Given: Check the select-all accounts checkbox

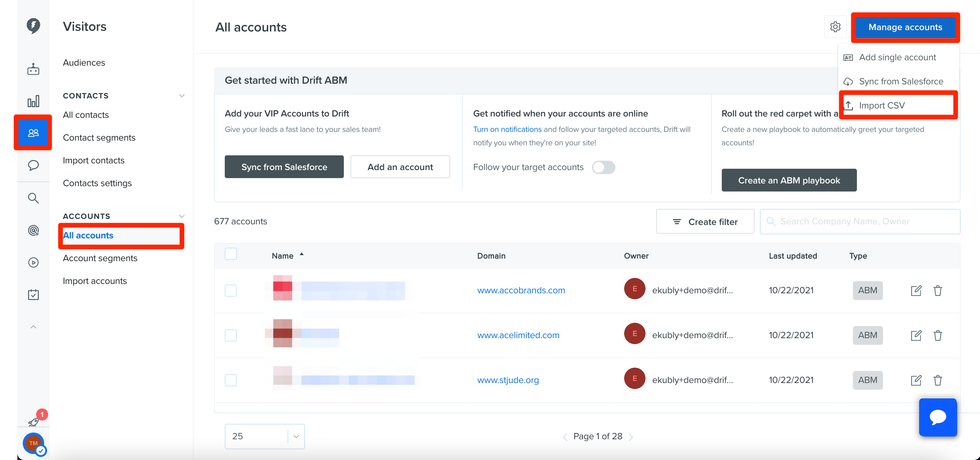Looking at the screenshot, I should point(230,254).
